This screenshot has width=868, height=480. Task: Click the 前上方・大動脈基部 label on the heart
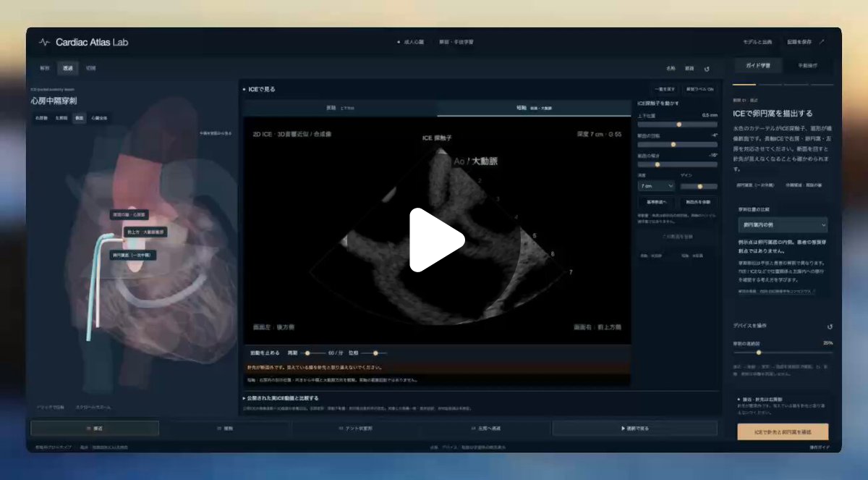tap(146, 232)
